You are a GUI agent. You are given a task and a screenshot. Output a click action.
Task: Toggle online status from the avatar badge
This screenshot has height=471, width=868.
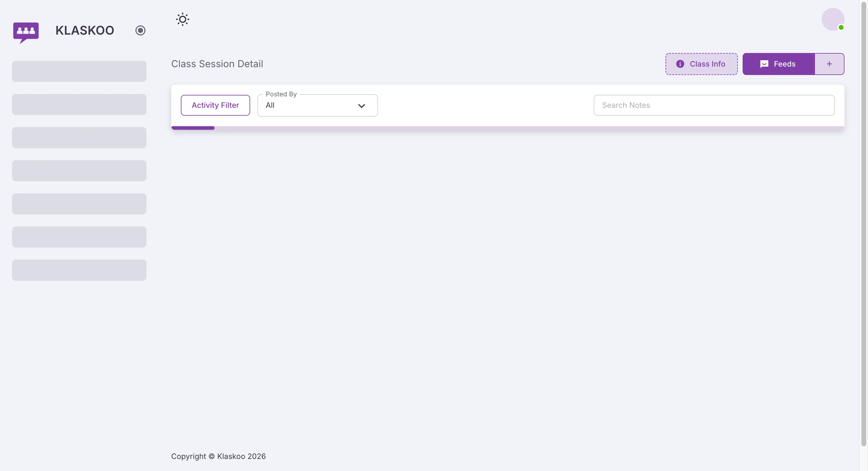pyautogui.click(x=841, y=28)
